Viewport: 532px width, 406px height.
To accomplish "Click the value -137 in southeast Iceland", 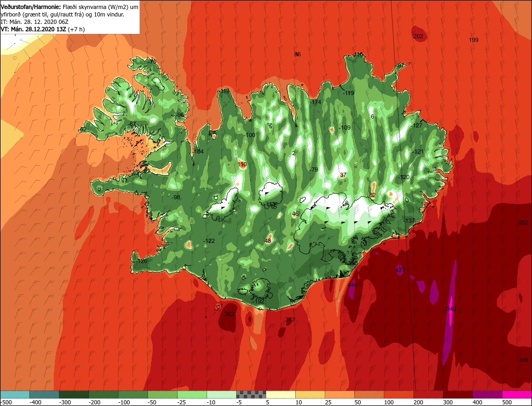I will 409,221.
